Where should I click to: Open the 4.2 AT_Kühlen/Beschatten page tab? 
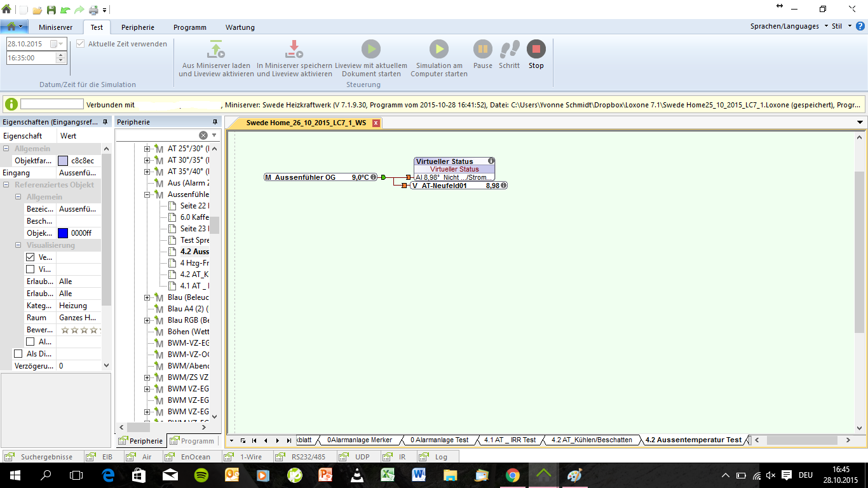tap(592, 440)
